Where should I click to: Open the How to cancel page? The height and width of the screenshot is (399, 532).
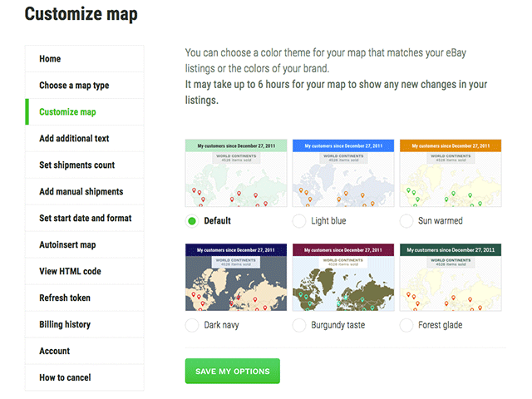65,377
